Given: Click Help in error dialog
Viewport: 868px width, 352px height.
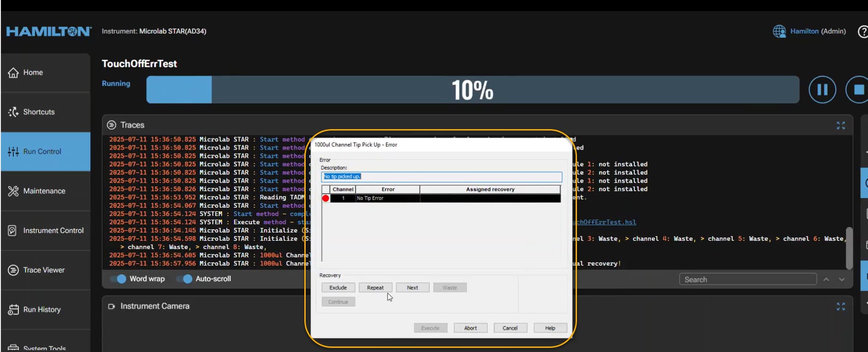Looking at the screenshot, I should tap(550, 328).
